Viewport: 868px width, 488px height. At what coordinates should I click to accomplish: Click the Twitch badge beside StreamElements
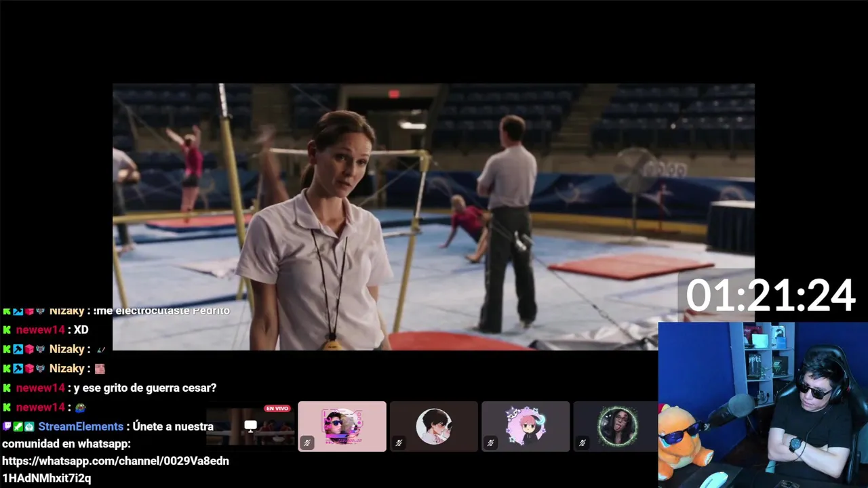7,427
